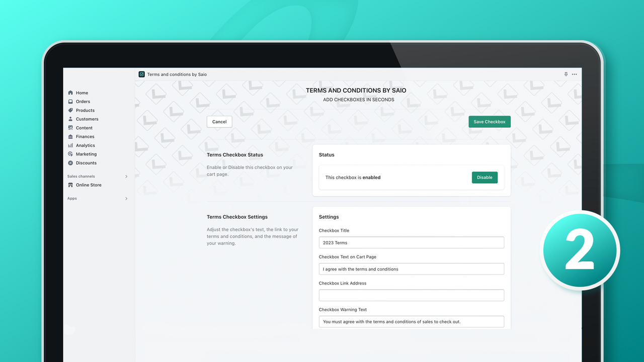The width and height of the screenshot is (644, 362).
Task: Click the Marketing target icon
Action: click(x=70, y=154)
